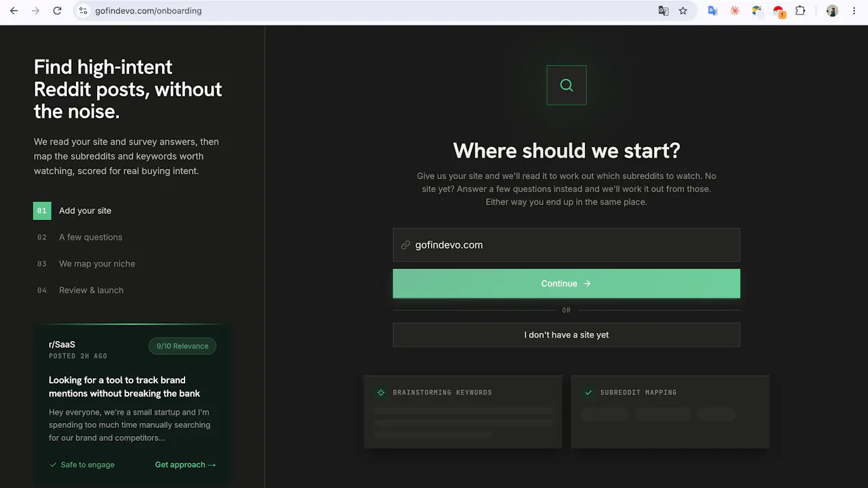This screenshot has height=488, width=868.
Task: Click the address bar URL gofindevo.com/onboarding
Action: click(148, 11)
